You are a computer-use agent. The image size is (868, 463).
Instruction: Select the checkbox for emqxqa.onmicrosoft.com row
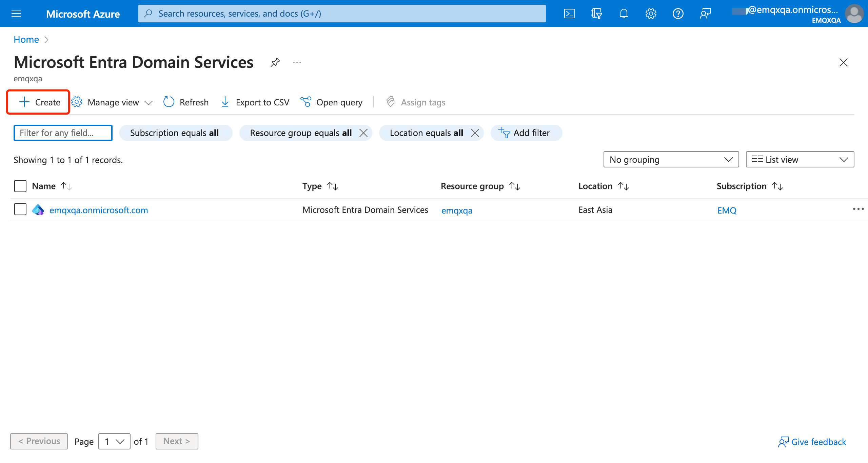click(x=20, y=209)
